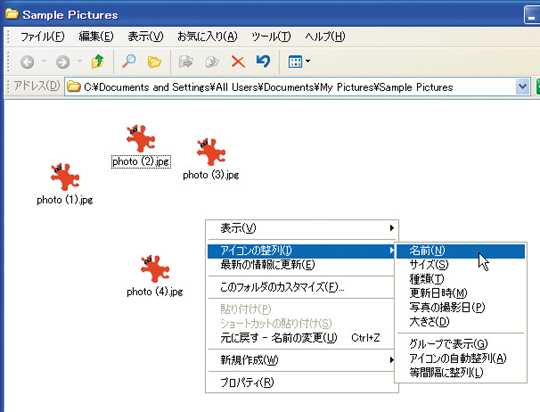Screen dimensions: 540x412
Task: Go up one folder level
Action: click(x=97, y=62)
